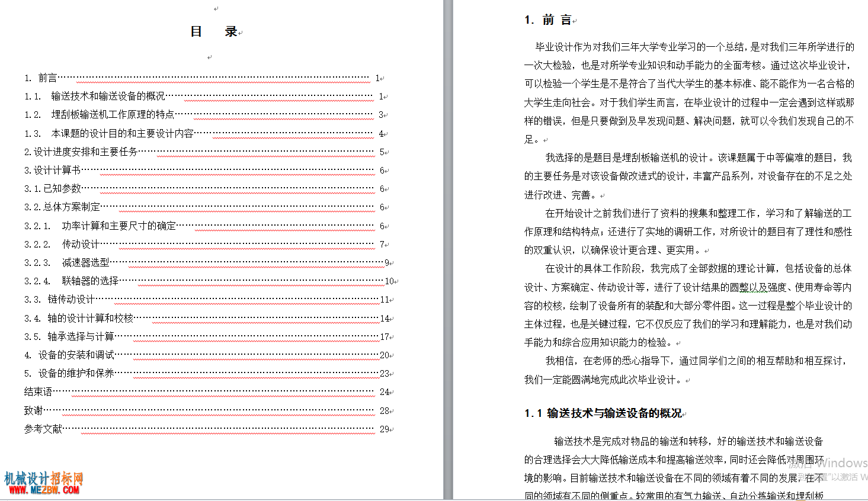Select the TOC entry '1. 前言'

[41, 78]
